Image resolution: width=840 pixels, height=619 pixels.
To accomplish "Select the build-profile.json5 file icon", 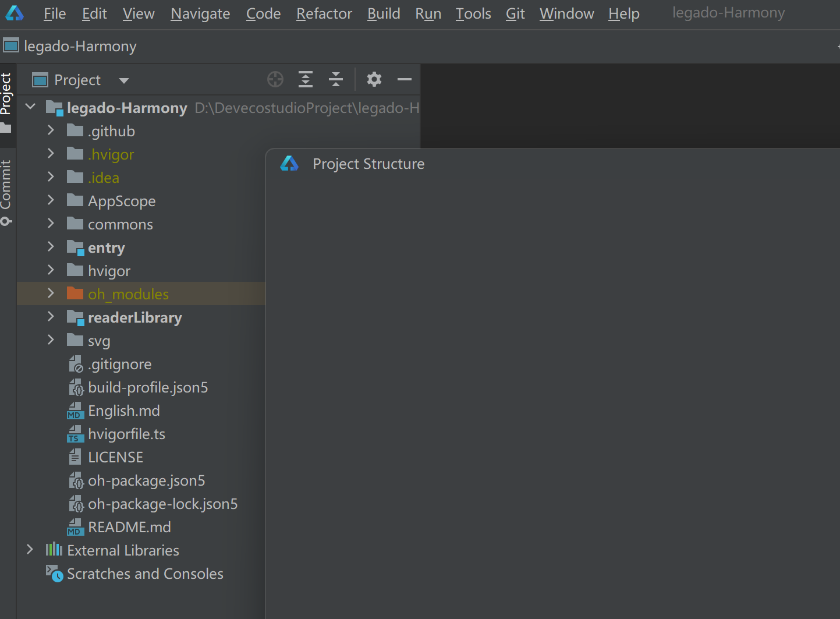I will (76, 388).
